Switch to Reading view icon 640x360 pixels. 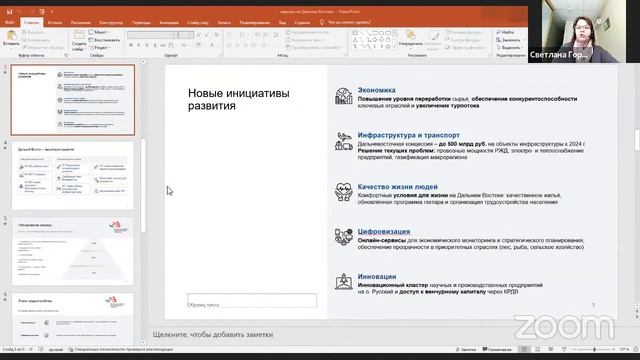[x=551, y=349]
